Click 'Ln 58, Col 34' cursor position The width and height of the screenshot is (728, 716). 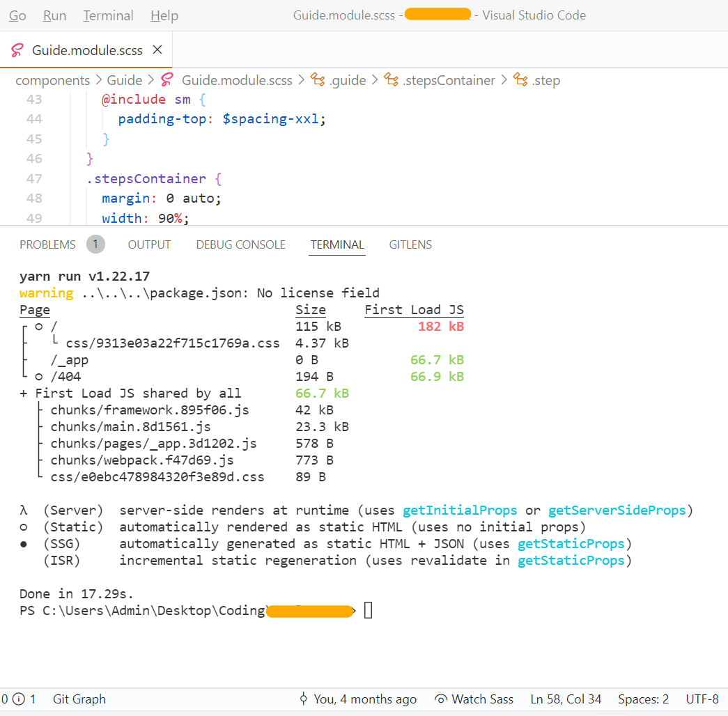[566, 699]
